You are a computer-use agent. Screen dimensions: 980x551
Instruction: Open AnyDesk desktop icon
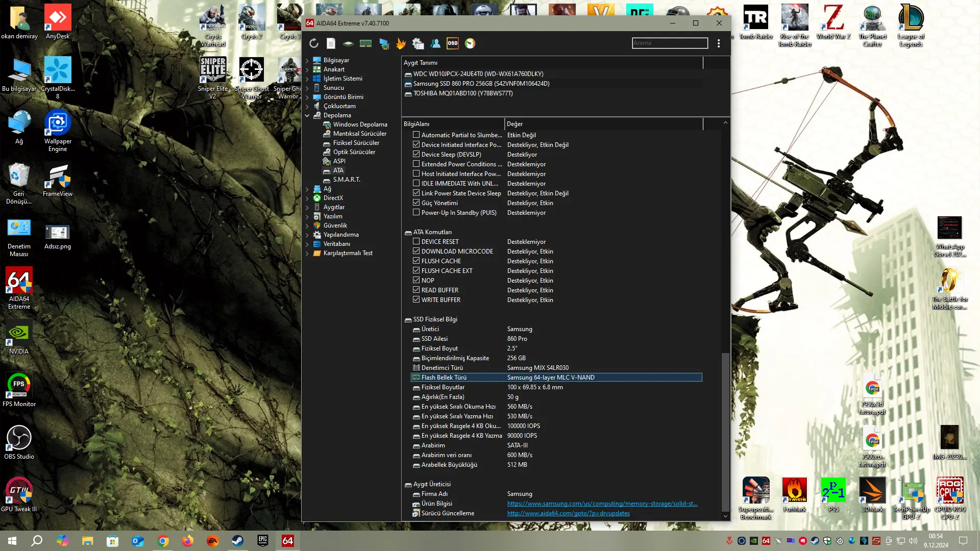58,22
